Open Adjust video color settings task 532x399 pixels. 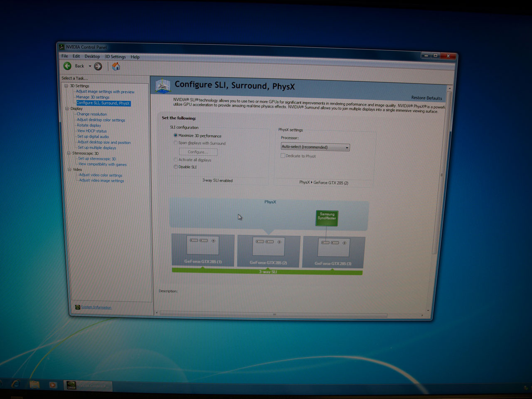click(x=101, y=175)
